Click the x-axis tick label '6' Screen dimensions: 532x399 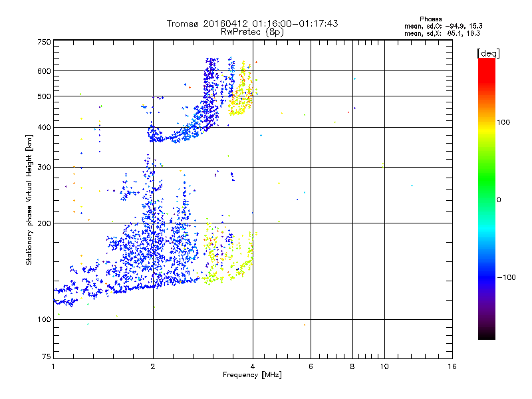point(311,366)
